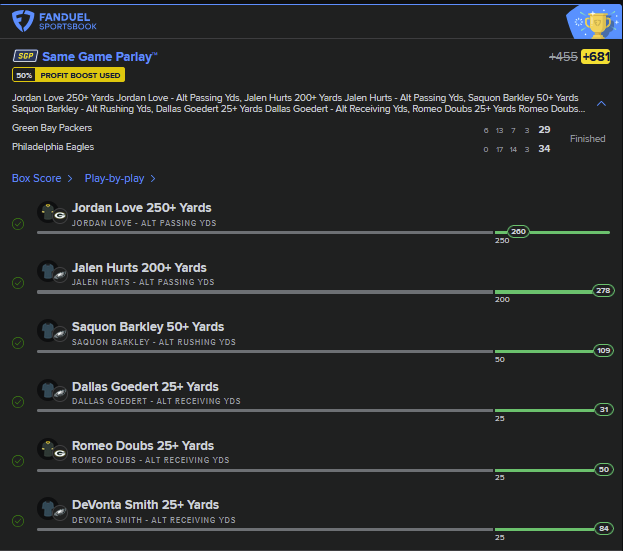The image size is (623, 551).
Task: Collapse the parlay legs with chevron
Action: 601,104
